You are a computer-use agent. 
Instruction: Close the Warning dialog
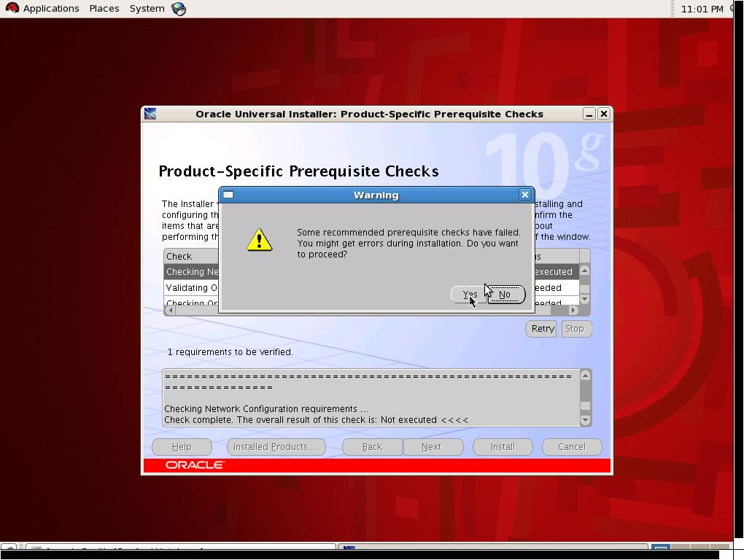click(x=524, y=195)
